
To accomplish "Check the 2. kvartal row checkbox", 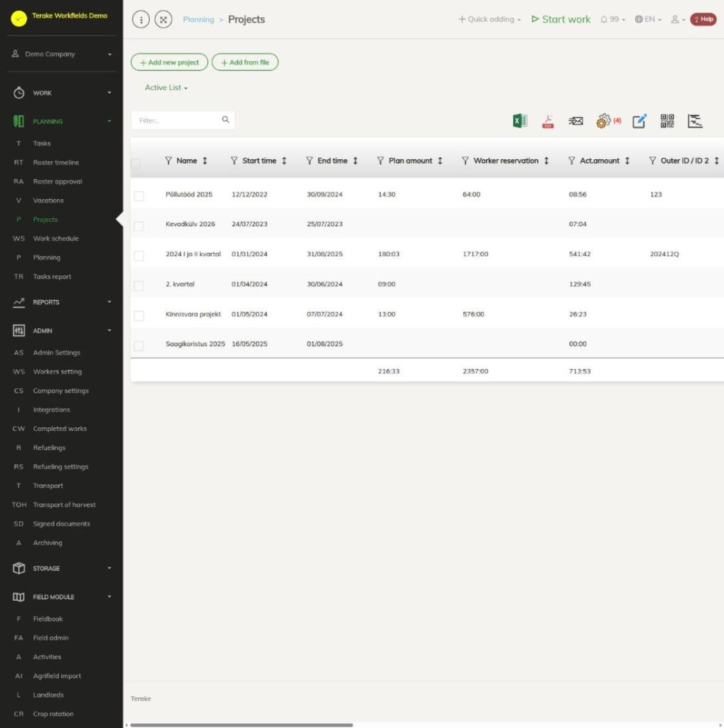I will (139, 286).
